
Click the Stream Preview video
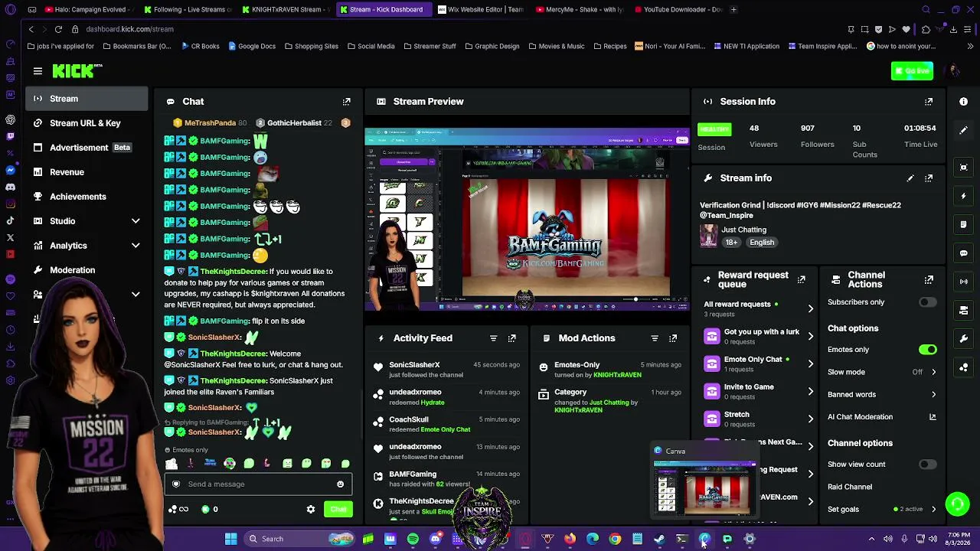click(x=527, y=220)
